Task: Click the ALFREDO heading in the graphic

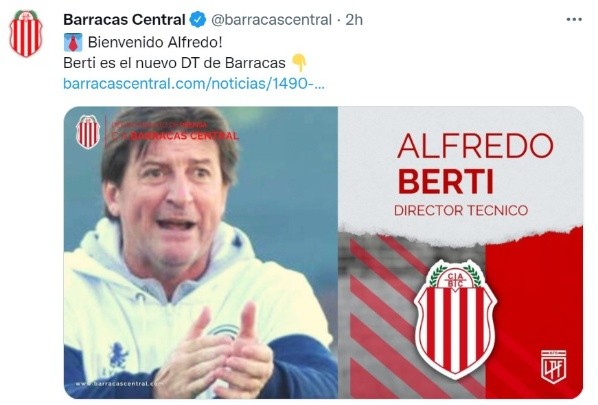Action: coord(475,146)
